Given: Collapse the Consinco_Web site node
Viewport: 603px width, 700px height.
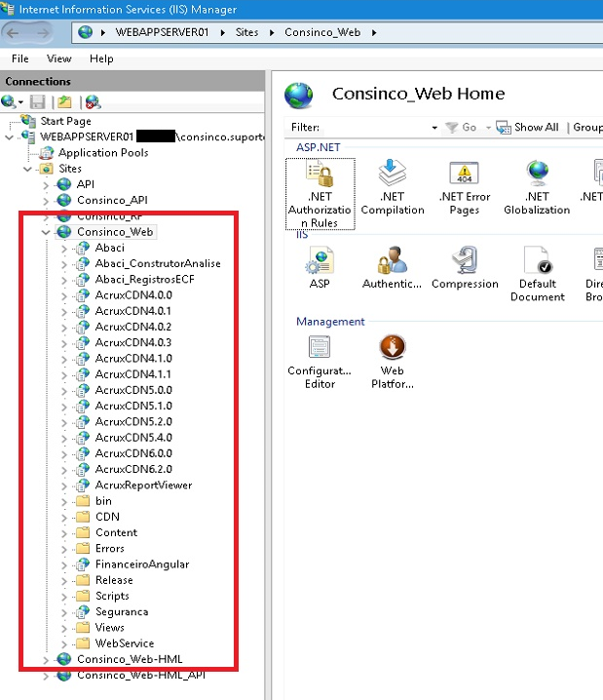Looking at the screenshot, I should pos(46,232).
